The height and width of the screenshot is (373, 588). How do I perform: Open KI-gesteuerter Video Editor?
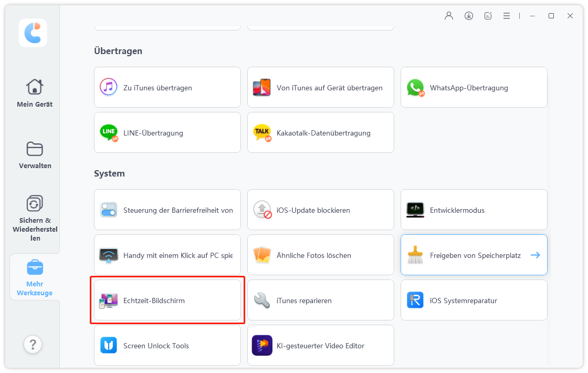click(x=321, y=345)
